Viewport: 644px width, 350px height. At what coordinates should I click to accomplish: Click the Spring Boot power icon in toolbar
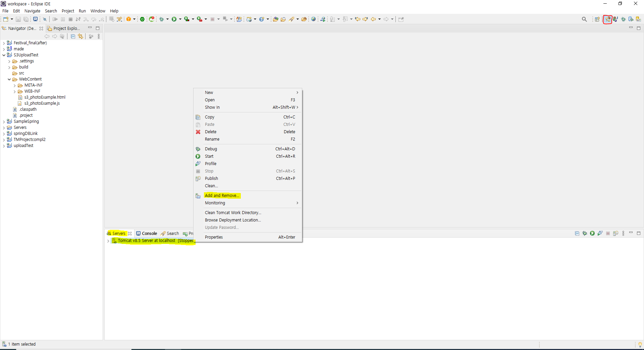pyautogui.click(x=142, y=19)
